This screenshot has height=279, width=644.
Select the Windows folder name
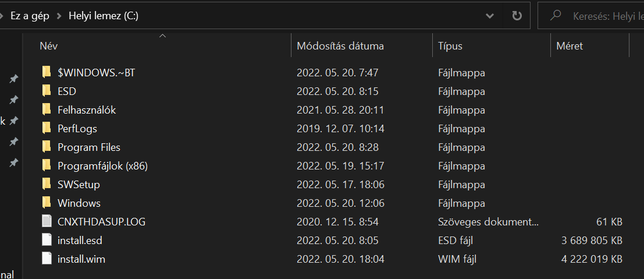(x=79, y=203)
